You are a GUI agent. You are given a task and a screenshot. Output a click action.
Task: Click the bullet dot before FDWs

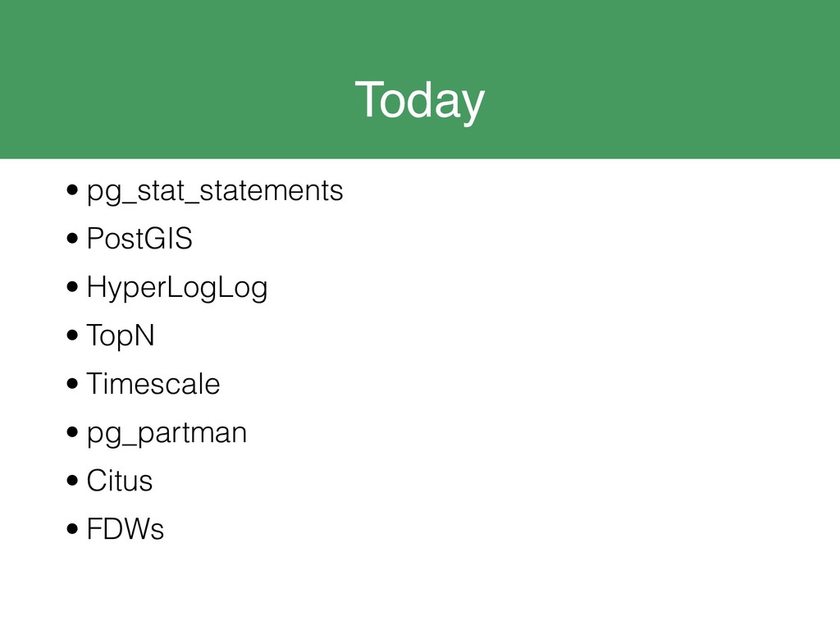(72, 529)
